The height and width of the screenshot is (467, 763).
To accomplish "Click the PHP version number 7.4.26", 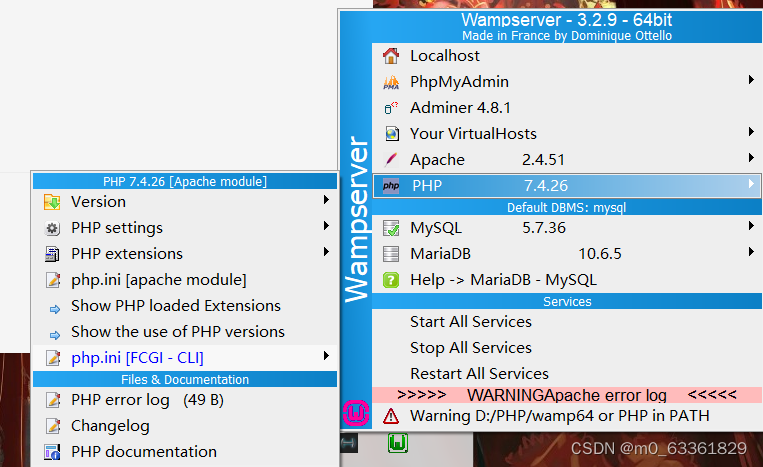I will 546,186.
